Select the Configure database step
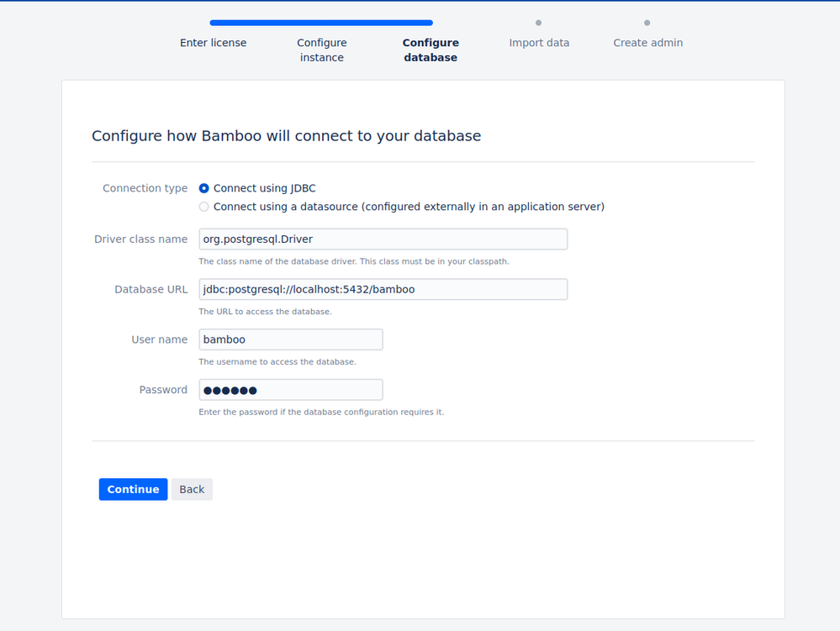The image size is (840, 631). tap(431, 50)
